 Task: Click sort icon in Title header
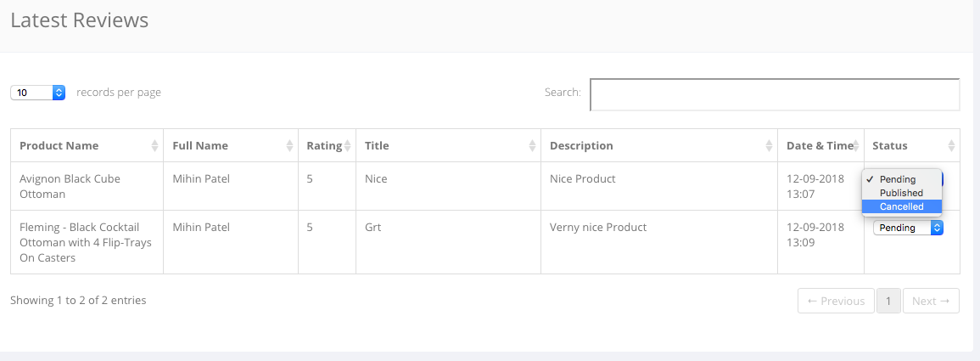tap(532, 146)
